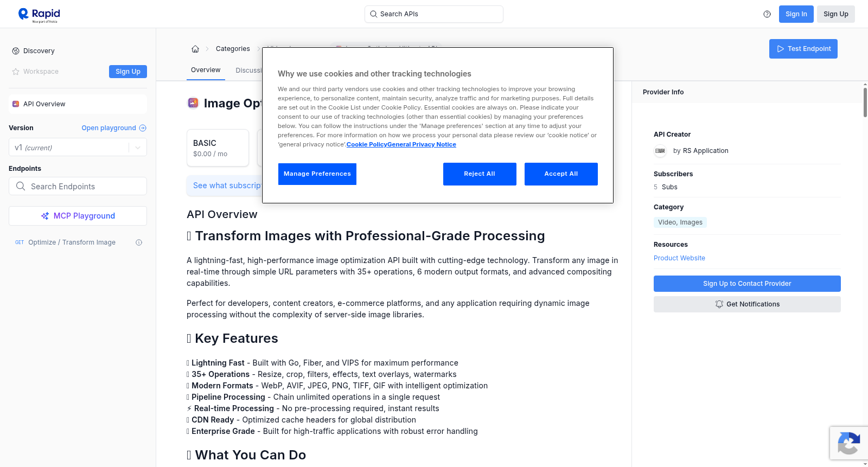Image resolution: width=868 pixels, height=467 pixels.
Task: Select the Optimize / Transform Image endpoint
Action: pyautogui.click(x=72, y=242)
